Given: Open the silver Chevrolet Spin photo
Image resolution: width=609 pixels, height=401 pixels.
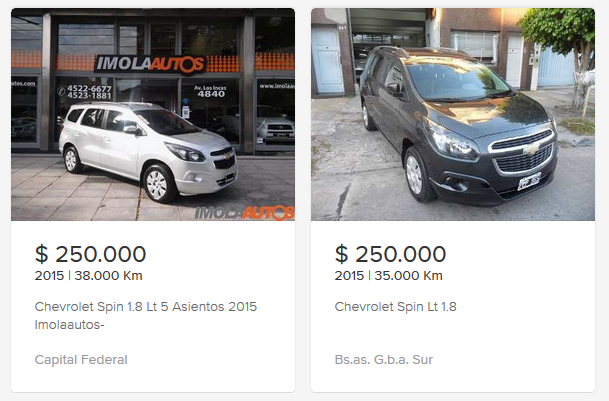Looking at the screenshot, I should click(x=153, y=114).
